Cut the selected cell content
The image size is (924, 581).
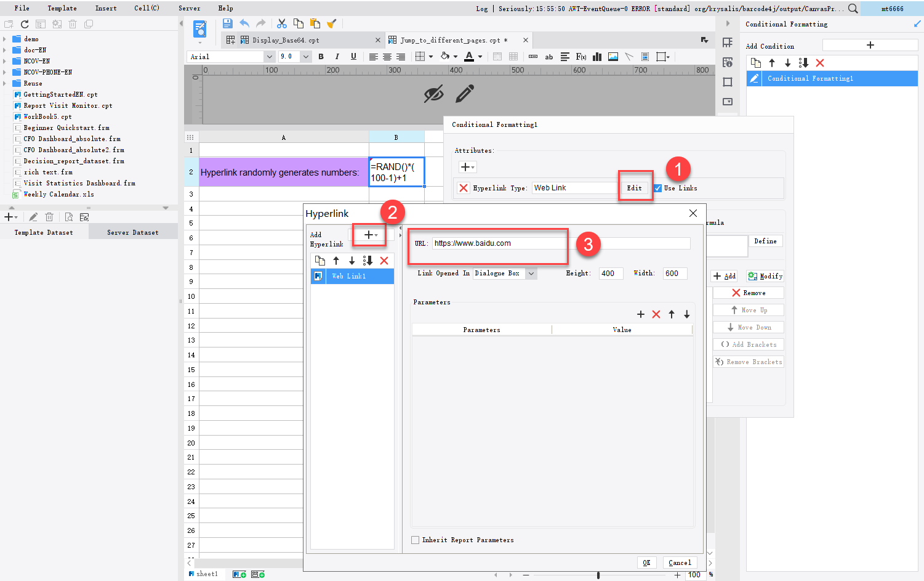[x=282, y=23]
